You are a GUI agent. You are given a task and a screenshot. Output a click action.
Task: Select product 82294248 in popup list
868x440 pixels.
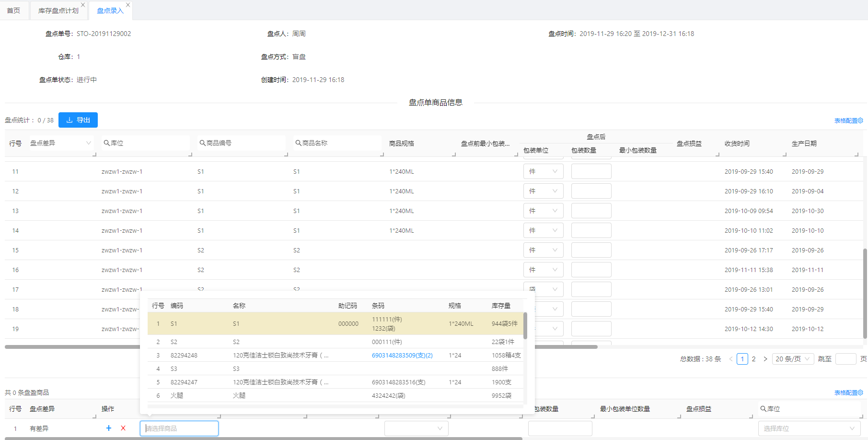[336, 355]
